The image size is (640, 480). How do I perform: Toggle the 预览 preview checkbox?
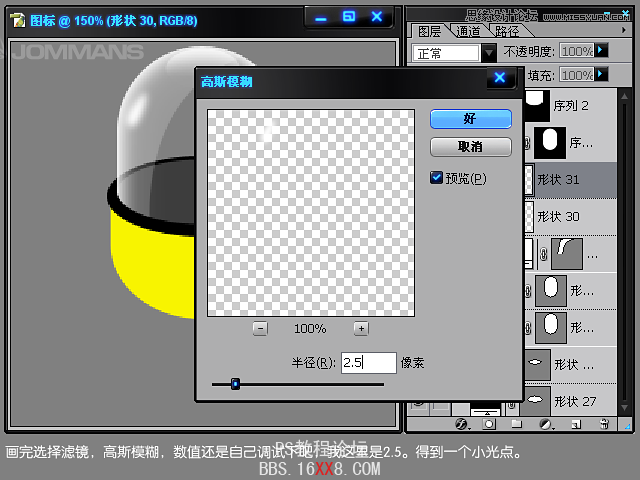tap(436, 178)
